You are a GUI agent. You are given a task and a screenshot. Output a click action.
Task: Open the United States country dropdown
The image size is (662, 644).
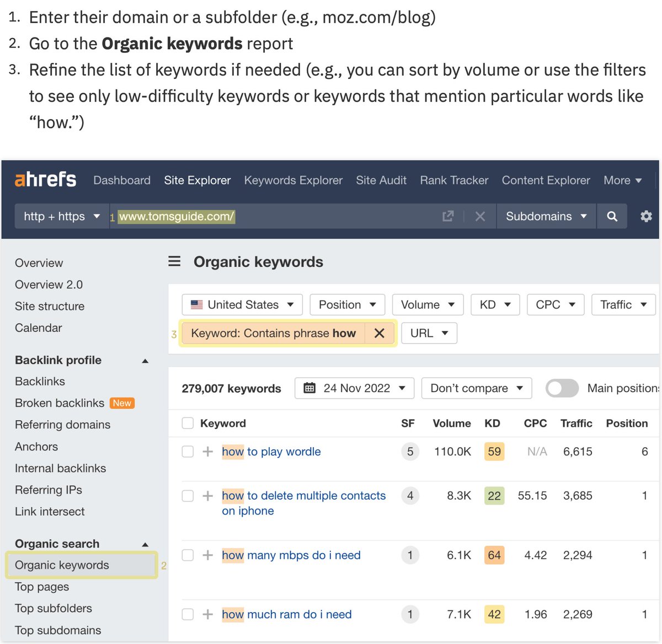(x=242, y=304)
